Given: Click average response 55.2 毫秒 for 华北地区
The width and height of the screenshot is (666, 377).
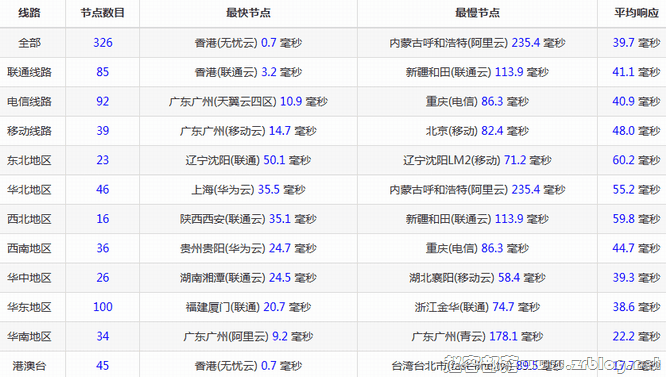Looking at the screenshot, I should (x=636, y=189).
